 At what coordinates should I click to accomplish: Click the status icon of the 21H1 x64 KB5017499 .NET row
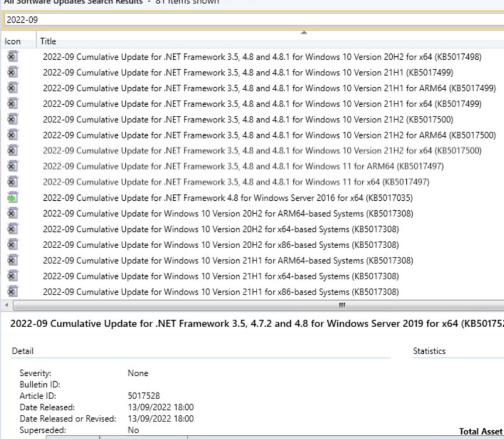[12, 104]
